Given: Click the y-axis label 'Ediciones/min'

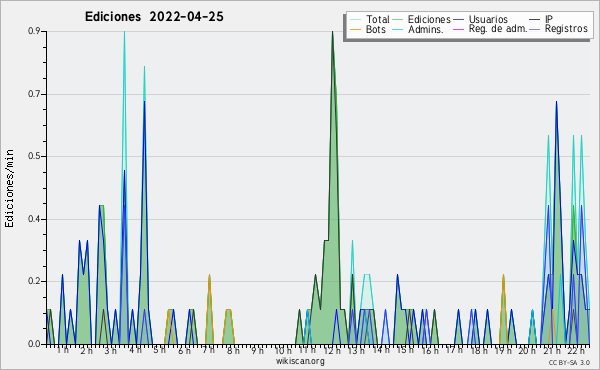Looking at the screenshot, I should point(9,188).
